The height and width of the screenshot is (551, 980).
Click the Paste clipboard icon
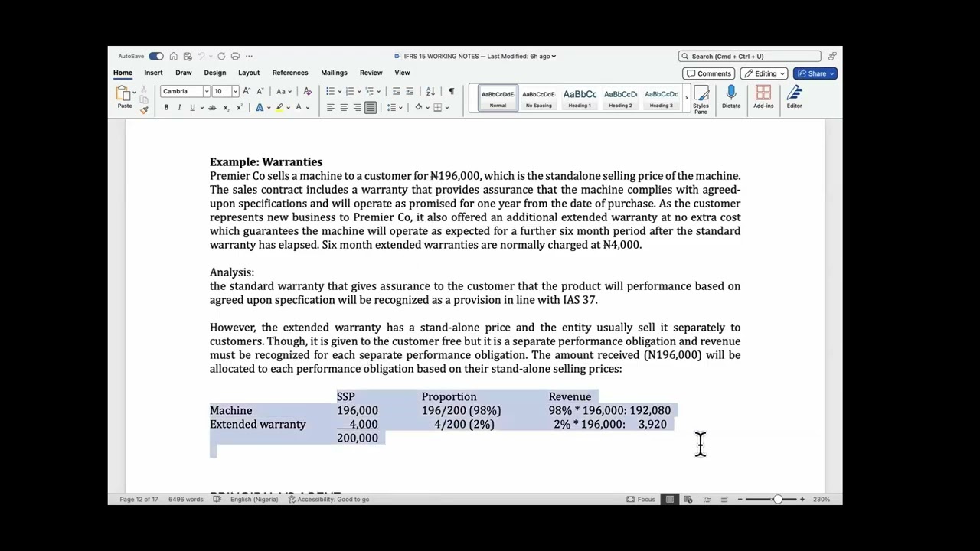pos(123,94)
